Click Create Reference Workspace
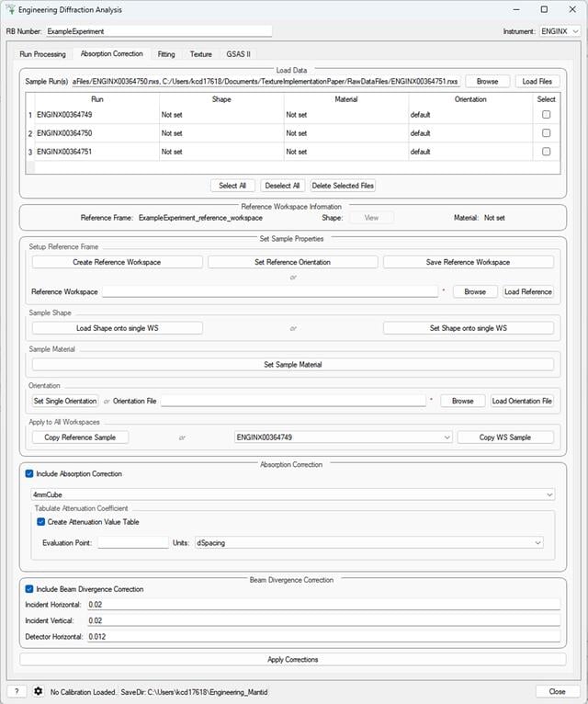 tap(117, 262)
